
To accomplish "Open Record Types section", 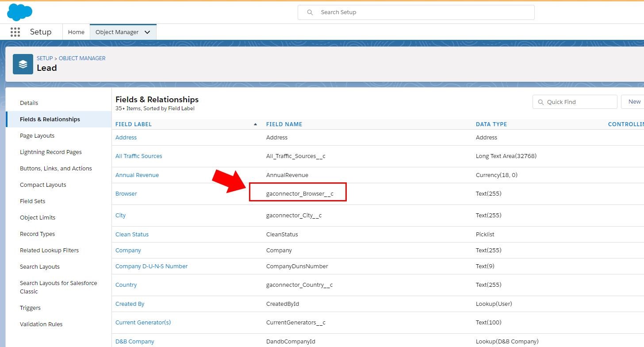I will tap(38, 234).
